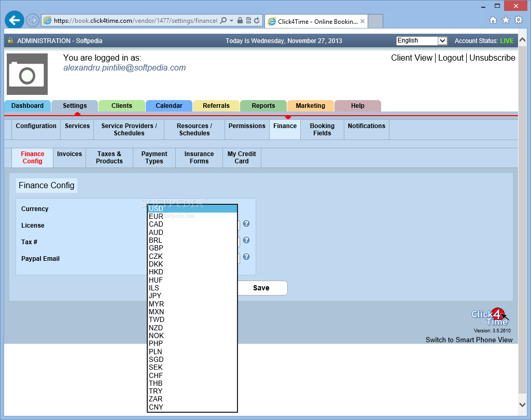Pick JPY in the currency dropdown
This screenshot has width=531, height=420.
click(192, 296)
